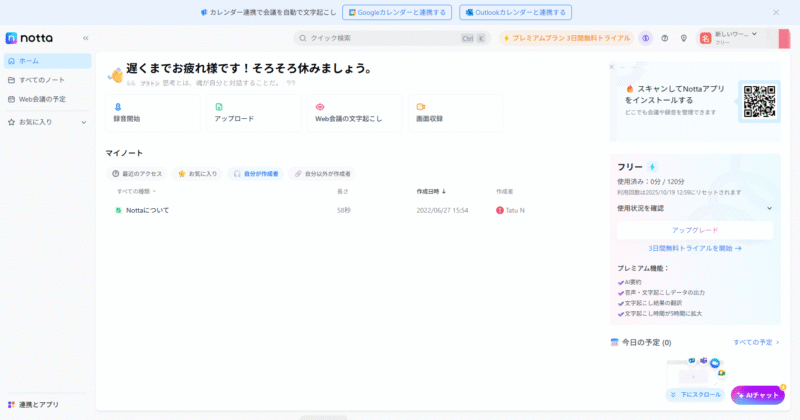The image size is (800, 420).
Task: Toggle the 最近のアクセス filter chip
Action: click(137, 173)
